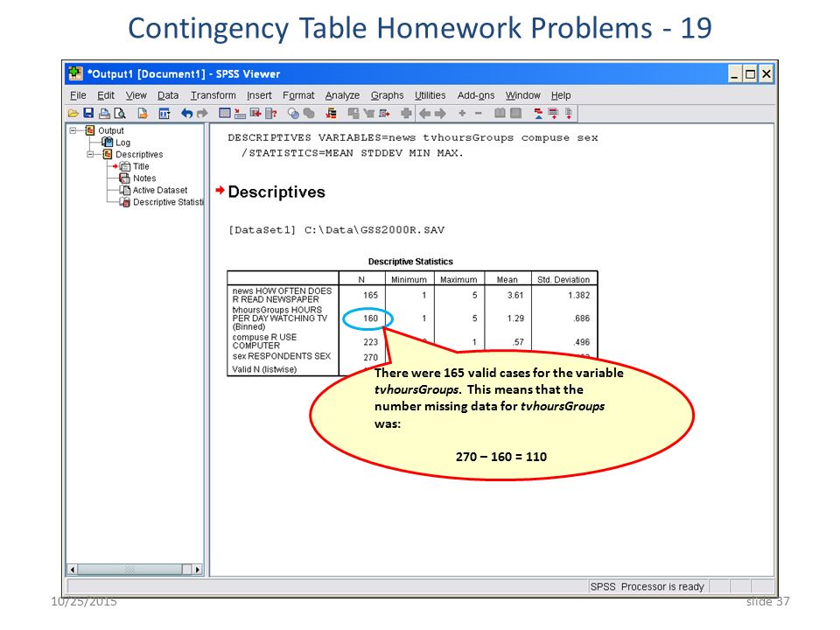The image size is (840, 630).
Task: Click the Print toolbar icon
Action: [104, 113]
